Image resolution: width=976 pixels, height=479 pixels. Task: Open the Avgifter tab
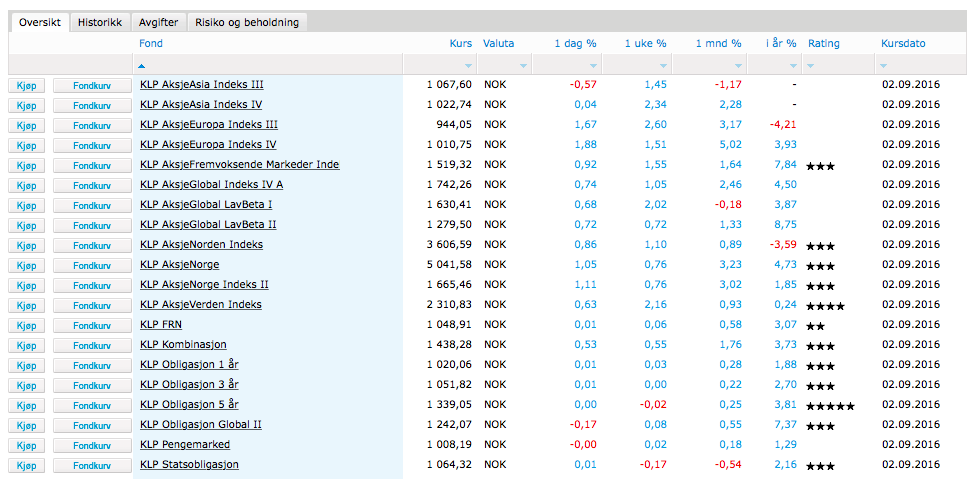click(157, 22)
